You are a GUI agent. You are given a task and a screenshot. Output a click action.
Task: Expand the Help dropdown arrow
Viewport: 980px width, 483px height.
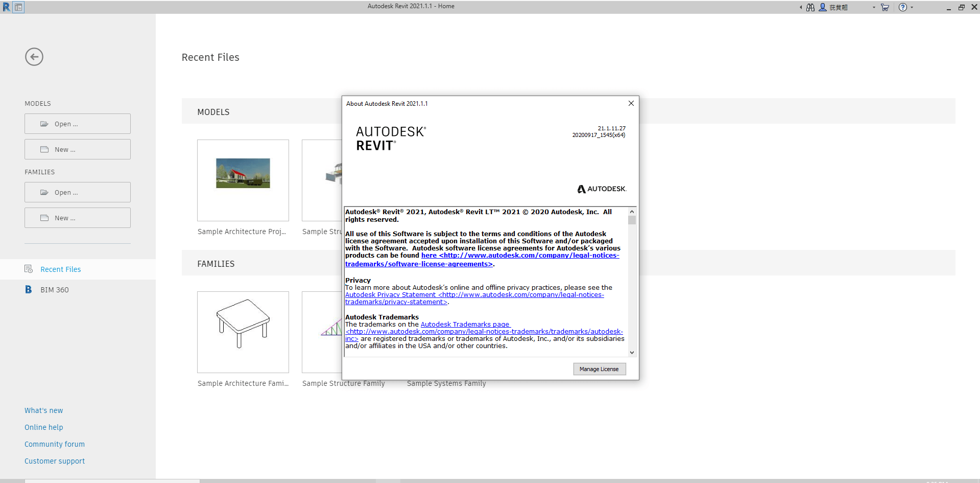click(912, 7)
